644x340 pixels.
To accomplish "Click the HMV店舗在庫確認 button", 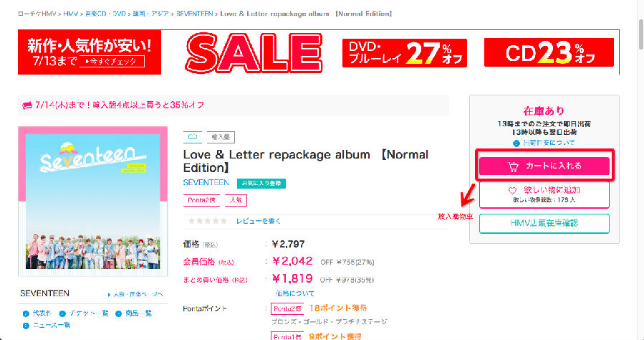I will (x=544, y=223).
